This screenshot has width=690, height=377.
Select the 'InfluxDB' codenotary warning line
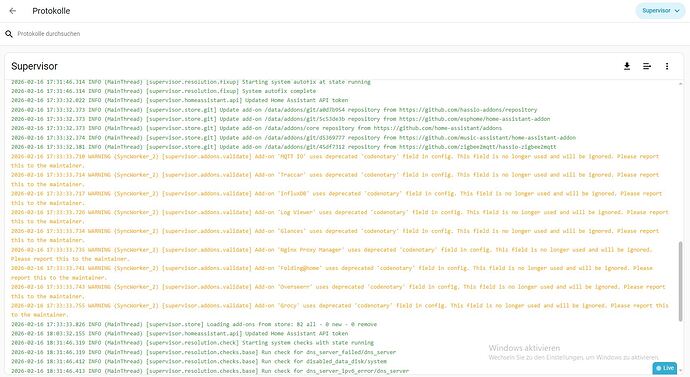click(x=337, y=198)
